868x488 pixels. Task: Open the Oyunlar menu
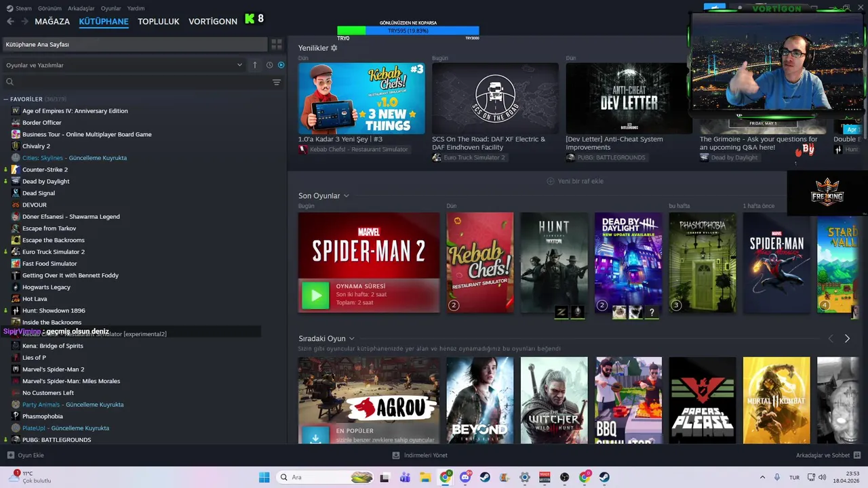(x=111, y=8)
